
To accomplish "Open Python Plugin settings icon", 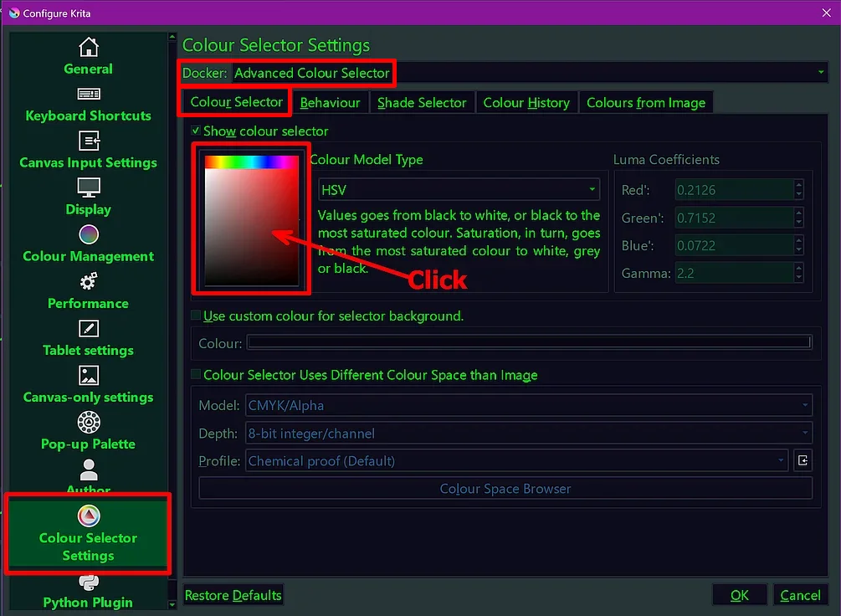I will pyautogui.click(x=89, y=582).
